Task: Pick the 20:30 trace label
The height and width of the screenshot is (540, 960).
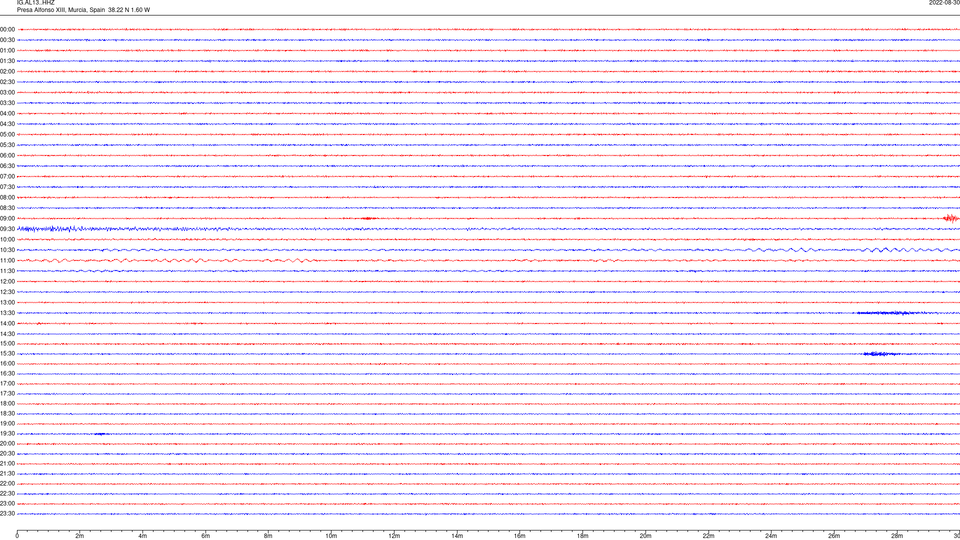Action: tap(7, 454)
